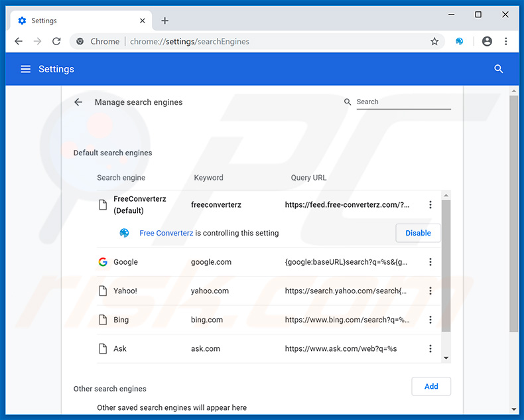Click the page scroll-down arrow
Screen dimensions: 524x420
[x=513, y=409]
